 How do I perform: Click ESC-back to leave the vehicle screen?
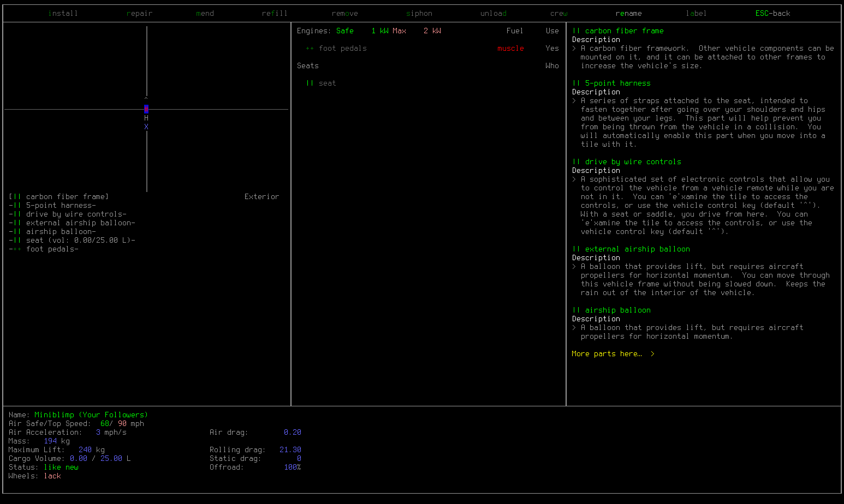pyautogui.click(x=772, y=14)
